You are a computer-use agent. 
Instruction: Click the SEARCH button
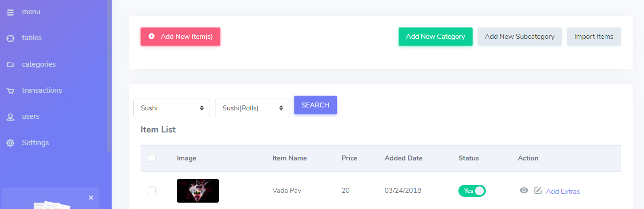pyautogui.click(x=315, y=105)
